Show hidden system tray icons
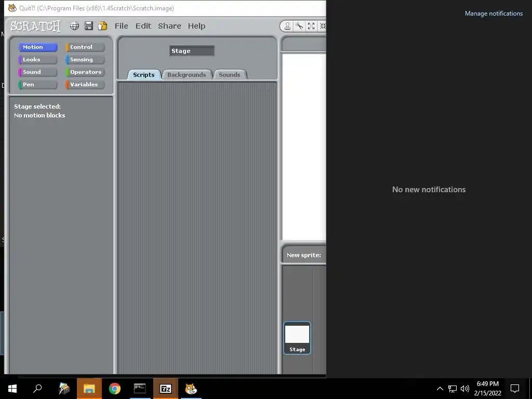The height and width of the screenshot is (399, 532). click(x=440, y=389)
